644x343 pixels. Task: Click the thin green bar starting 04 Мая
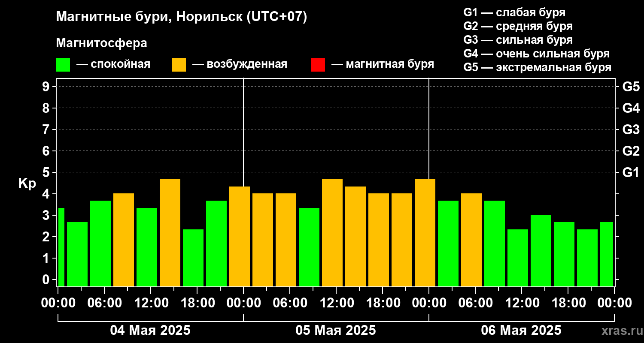click(x=61, y=247)
